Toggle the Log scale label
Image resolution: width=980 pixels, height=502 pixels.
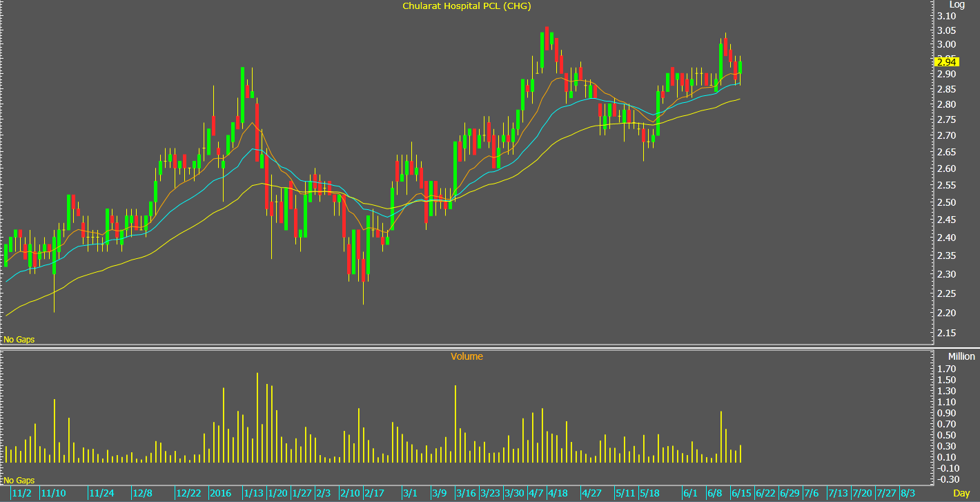pyautogui.click(x=957, y=4)
